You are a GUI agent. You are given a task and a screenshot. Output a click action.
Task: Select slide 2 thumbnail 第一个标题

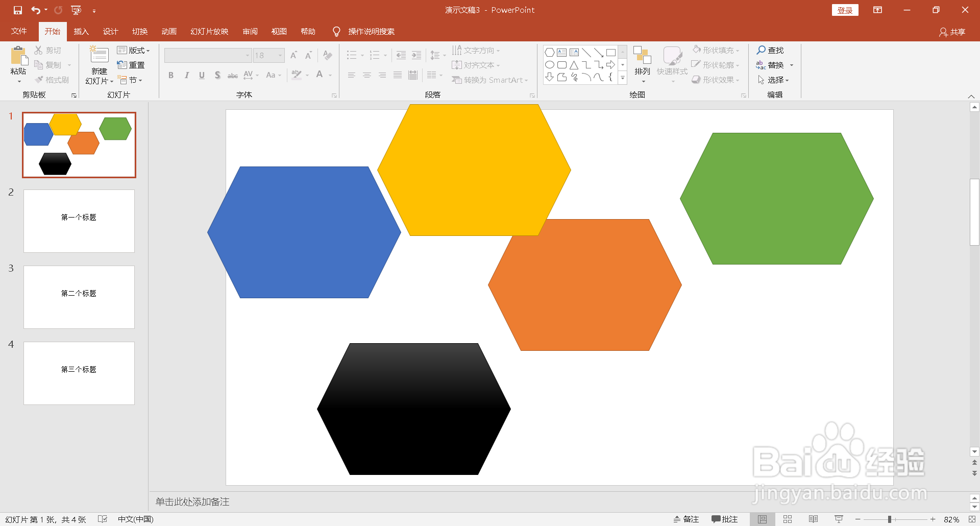79,221
